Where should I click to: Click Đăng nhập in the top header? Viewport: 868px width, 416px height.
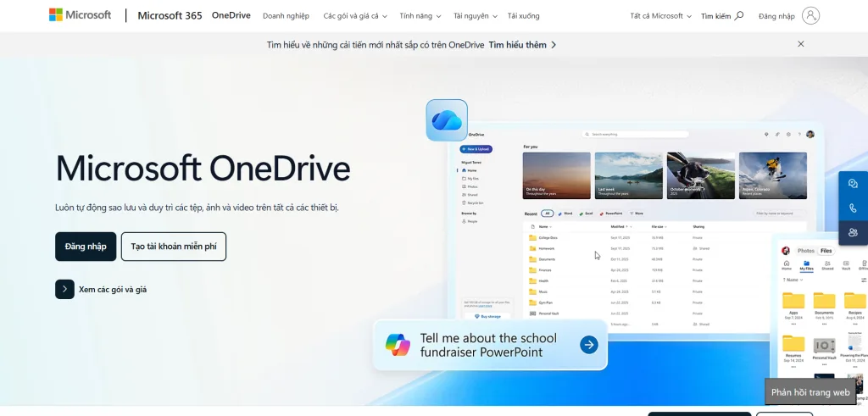click(x=776, y=16)
